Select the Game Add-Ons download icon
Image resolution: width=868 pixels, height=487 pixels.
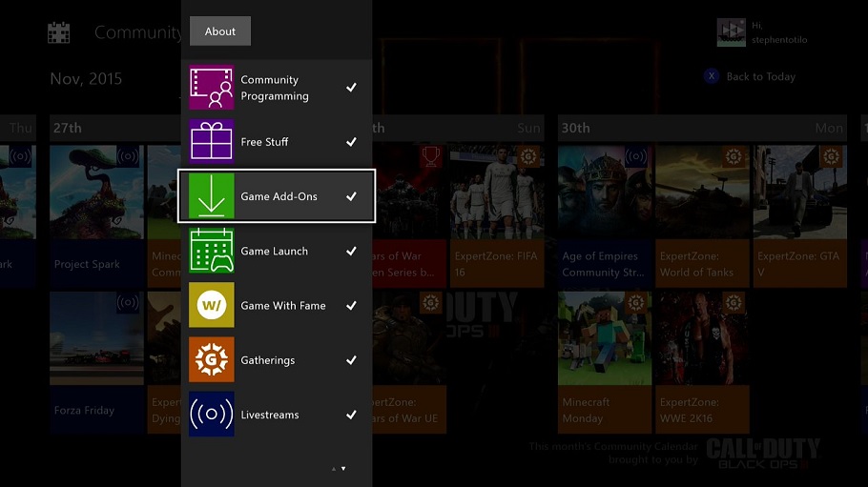212,196
